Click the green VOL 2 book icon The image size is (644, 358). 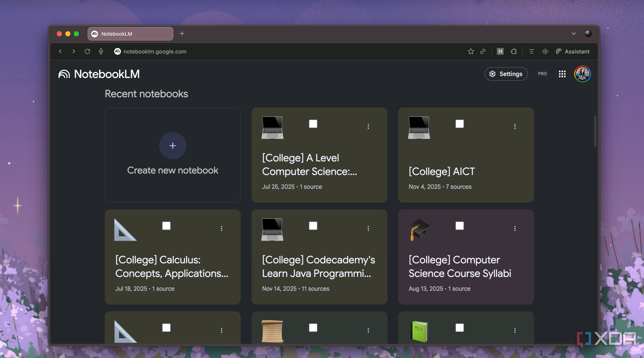[x=419, y=331]
